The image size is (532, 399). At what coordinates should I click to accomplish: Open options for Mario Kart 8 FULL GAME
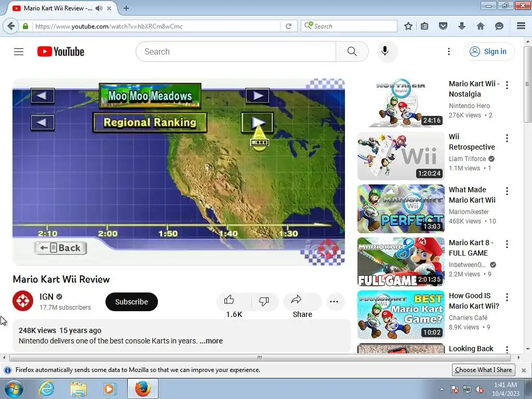pos(507,244)
